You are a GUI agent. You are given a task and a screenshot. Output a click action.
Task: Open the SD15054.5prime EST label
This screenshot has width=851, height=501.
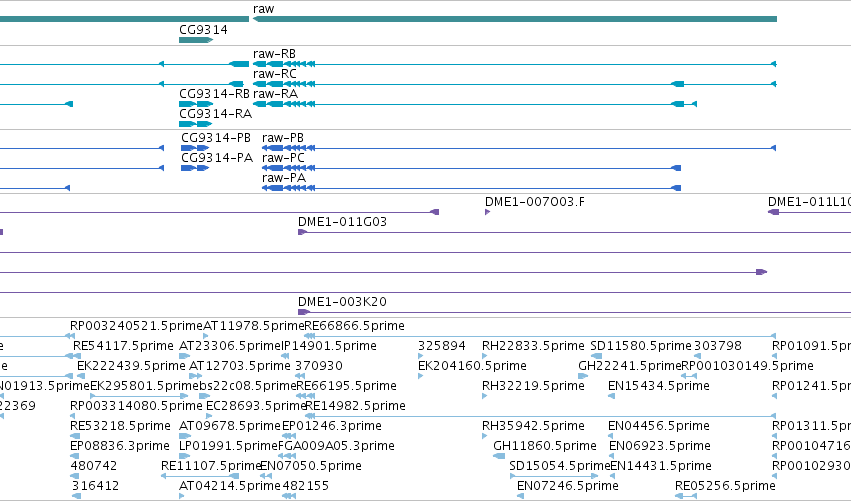pos(560,466)
